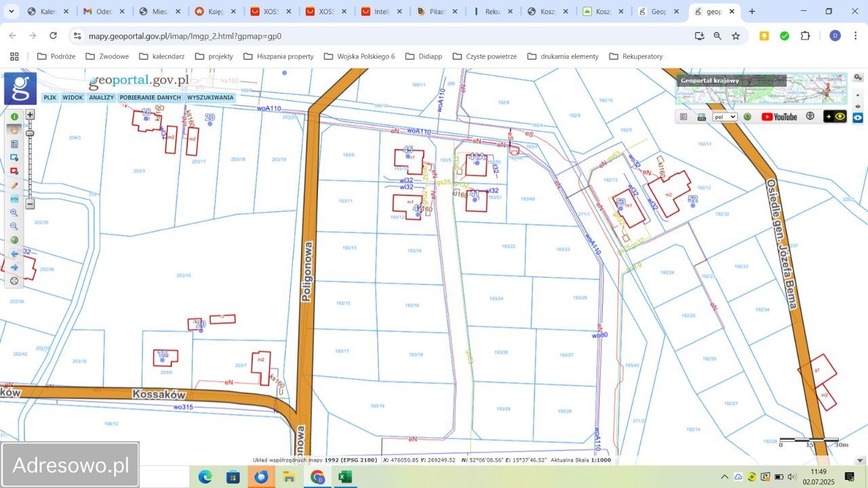Toggle the blue eye visibility button
Screen dimensions: 868x488
pos(858,117)
